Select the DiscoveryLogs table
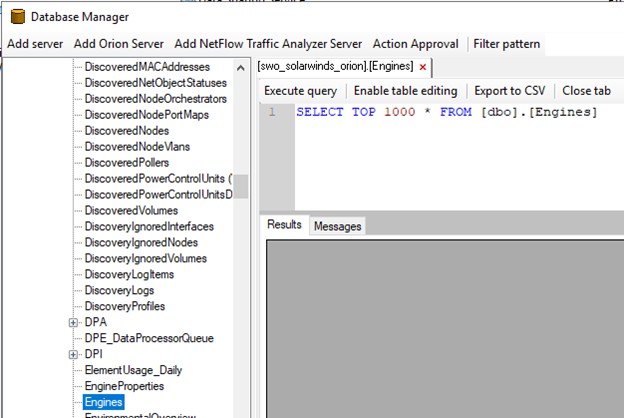This screenshot has width=624, height=418. point(119,291)
